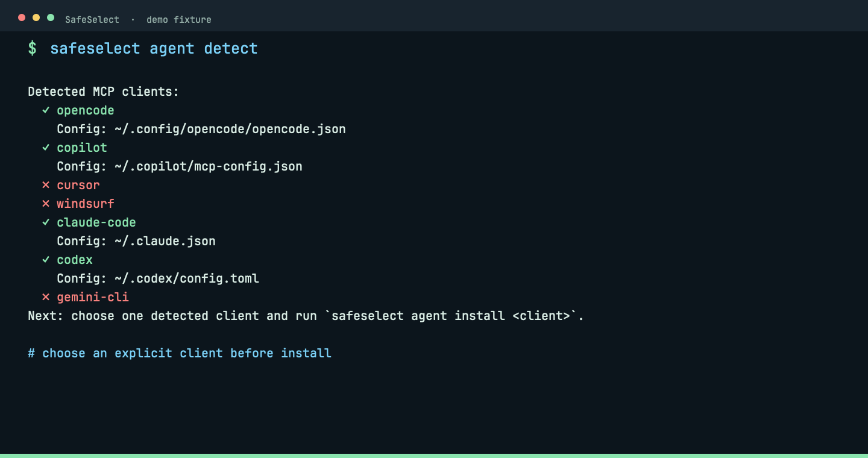Click the yellow minimize window dot
Screen dimensions: 868x458
point(36,17)
